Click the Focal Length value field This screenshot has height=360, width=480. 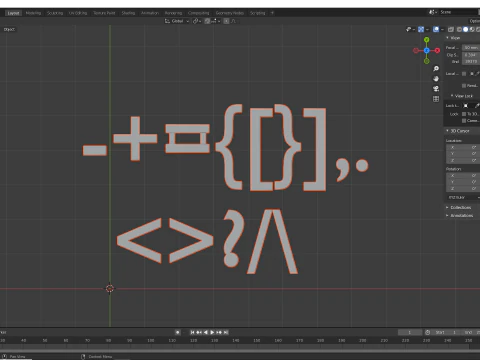(471, 48)
